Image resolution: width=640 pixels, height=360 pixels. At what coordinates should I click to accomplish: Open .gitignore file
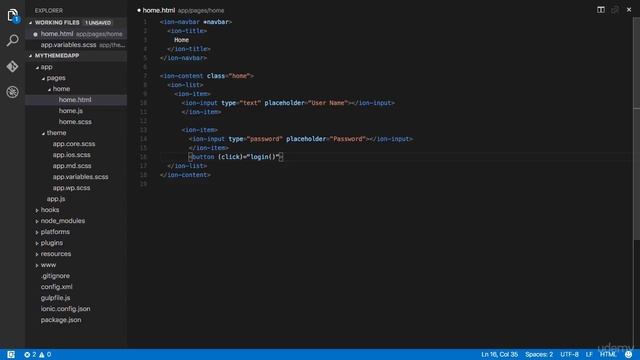(55, 276)
